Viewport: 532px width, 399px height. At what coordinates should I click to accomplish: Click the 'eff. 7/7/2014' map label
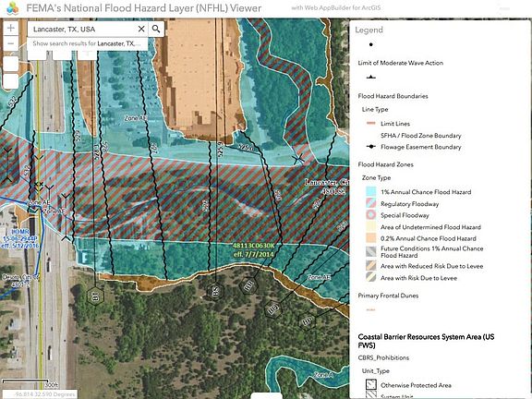[253, 254]
